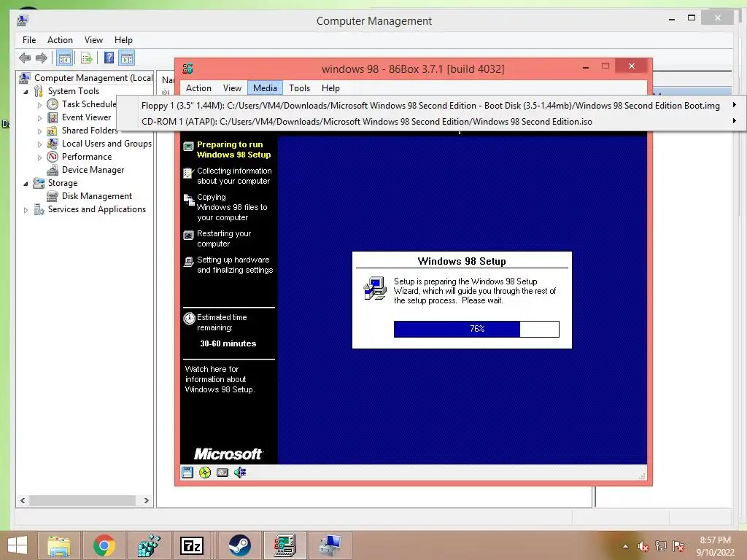Select Event Viewer in the tree
Screen dimensions: 747x560
point(86,117)
